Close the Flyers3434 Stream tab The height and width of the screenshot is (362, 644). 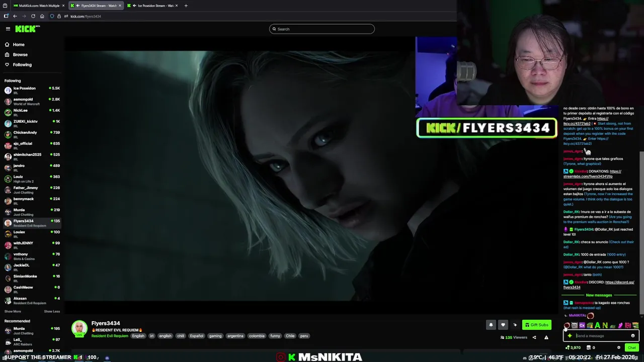(x=120, y=6)
